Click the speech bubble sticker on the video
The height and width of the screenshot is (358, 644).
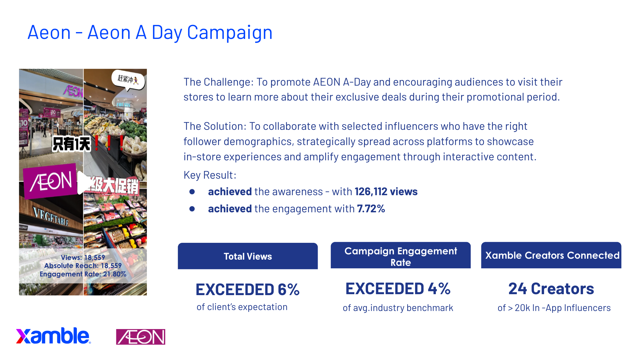click(128, 80)
